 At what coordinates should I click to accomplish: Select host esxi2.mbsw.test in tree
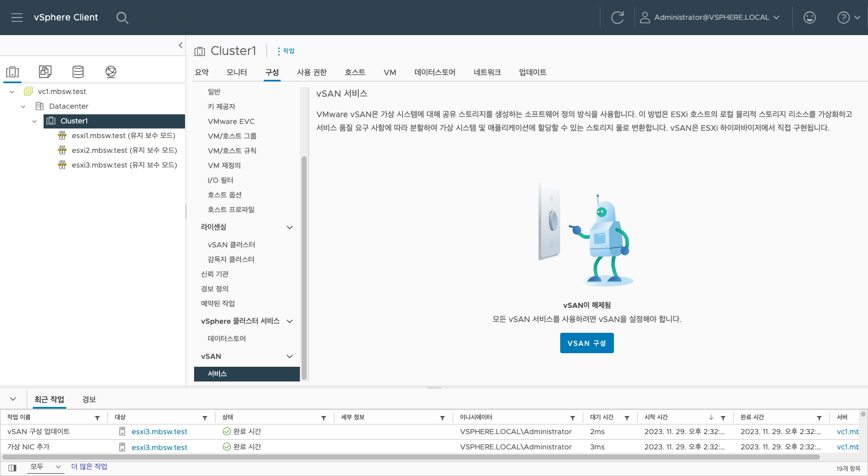[124, 151]
